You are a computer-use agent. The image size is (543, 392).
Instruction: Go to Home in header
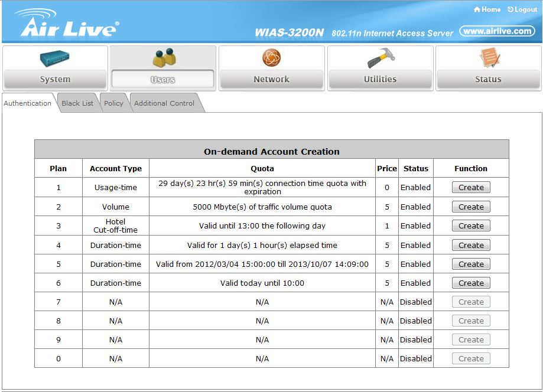pyautogui.click(x=487, y=9)
